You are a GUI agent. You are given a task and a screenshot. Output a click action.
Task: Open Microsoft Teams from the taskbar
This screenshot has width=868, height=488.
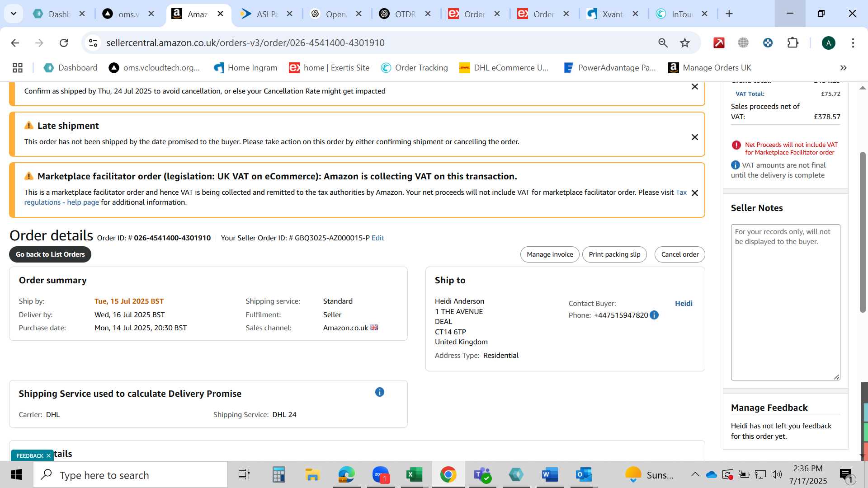[482, 475]
